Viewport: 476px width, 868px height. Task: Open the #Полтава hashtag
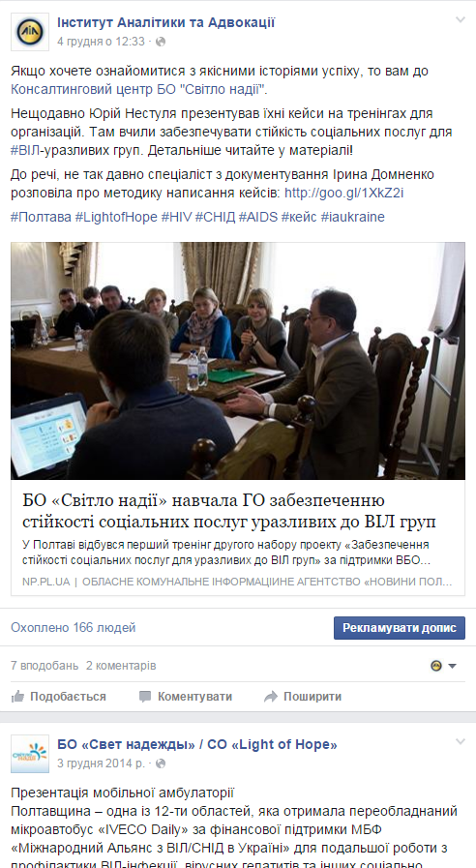[41, 217]
